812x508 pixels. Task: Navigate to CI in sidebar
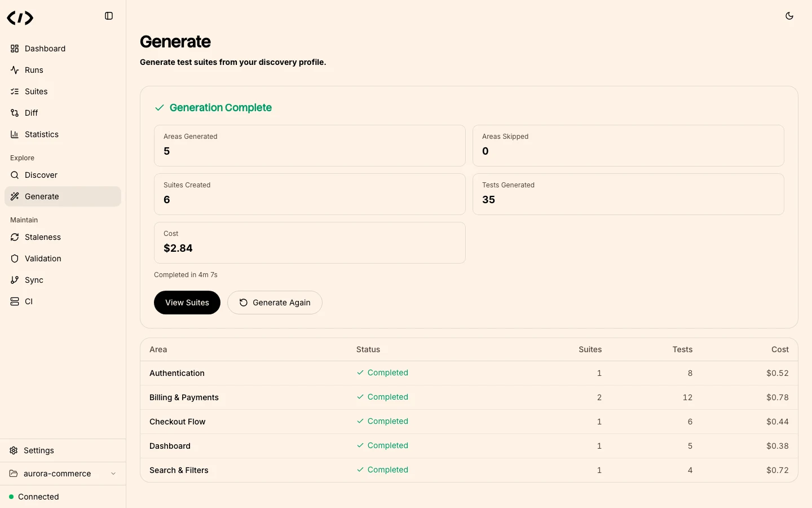point(29,301)
